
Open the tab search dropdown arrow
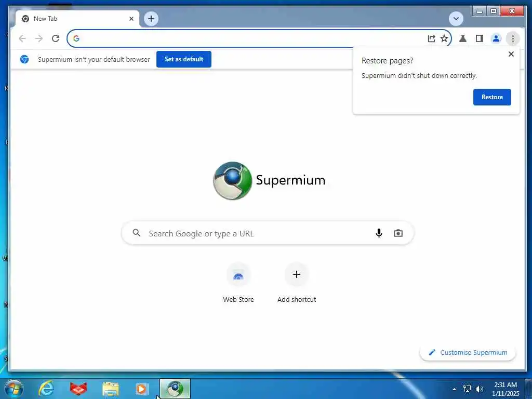tap(456, 19)
